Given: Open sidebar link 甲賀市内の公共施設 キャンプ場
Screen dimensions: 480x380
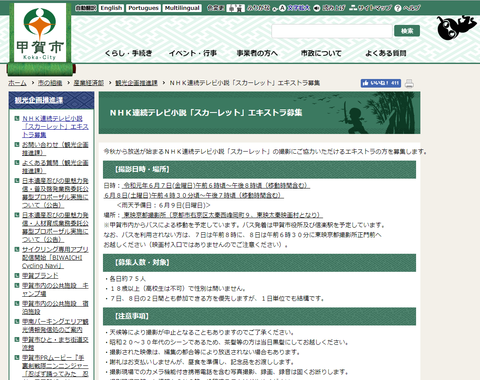Looking at the screenshot, I should coord(55,290).
